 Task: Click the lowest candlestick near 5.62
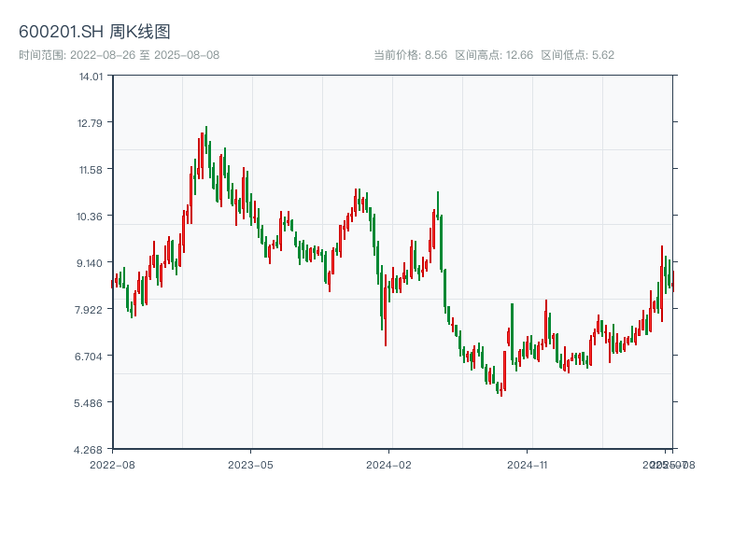click(x=501, y=389)
